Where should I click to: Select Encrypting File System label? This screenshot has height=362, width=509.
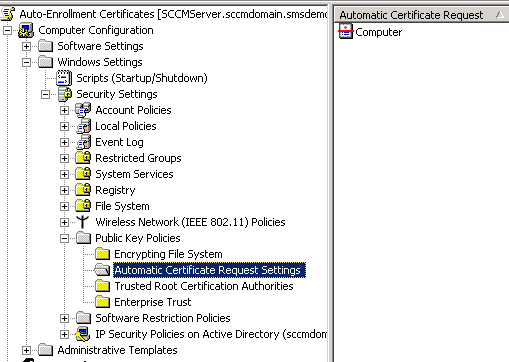168,254
